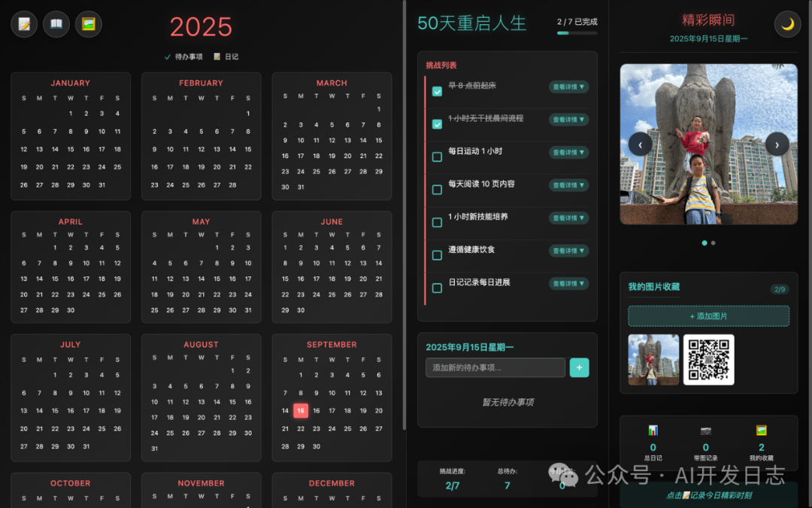Select the 待办事项 legend item under 2025

pos(183,56)
